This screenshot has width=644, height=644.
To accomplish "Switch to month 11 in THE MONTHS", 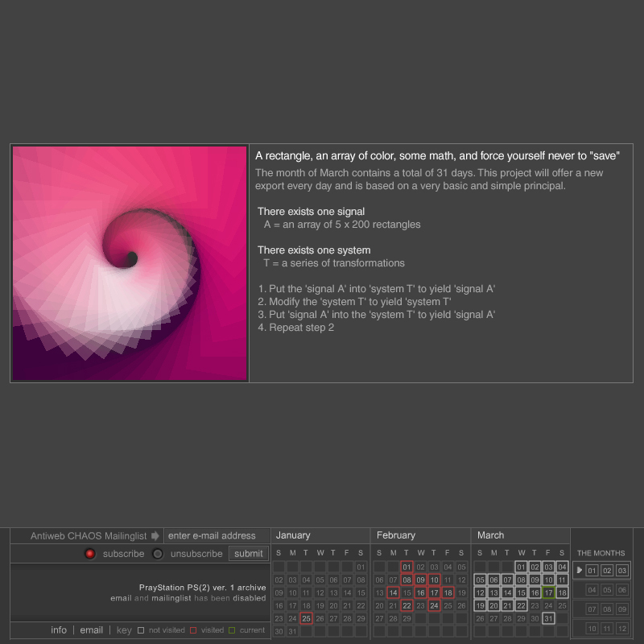I will pyautogui.click(x=607, y=629).
